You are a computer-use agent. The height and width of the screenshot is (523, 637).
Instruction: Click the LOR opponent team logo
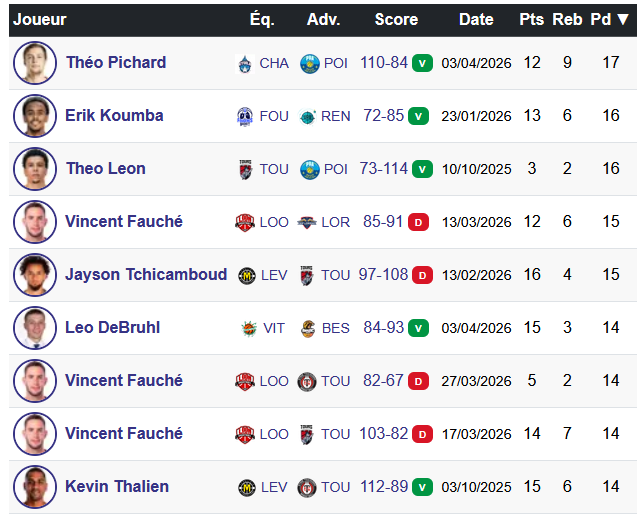click(x=307, y=222)
